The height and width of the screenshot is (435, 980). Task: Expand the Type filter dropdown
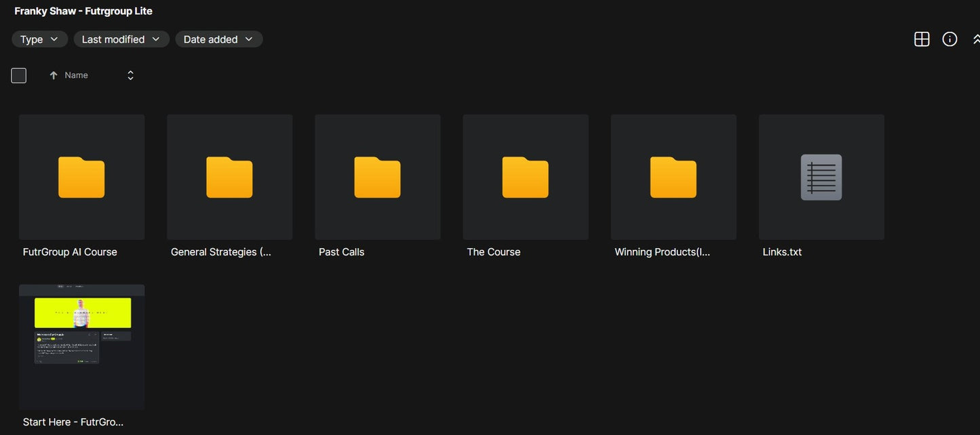click(x=39, y=39)
